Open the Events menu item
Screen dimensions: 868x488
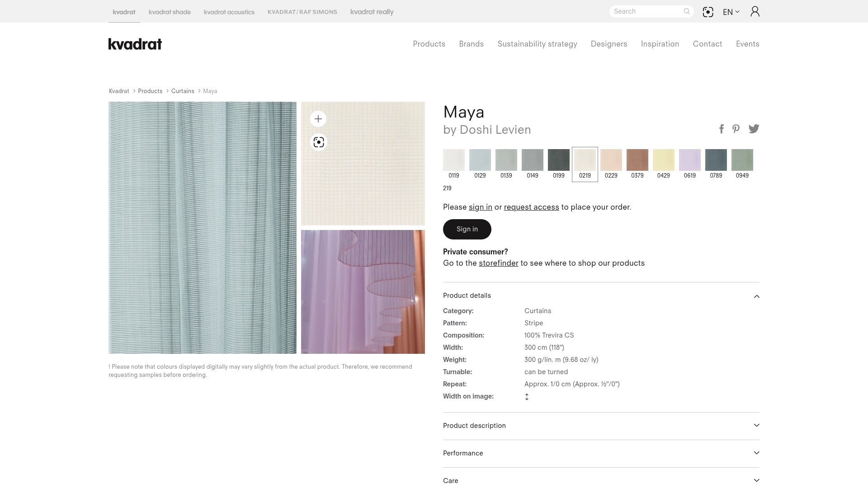click(x=748, y=44)
